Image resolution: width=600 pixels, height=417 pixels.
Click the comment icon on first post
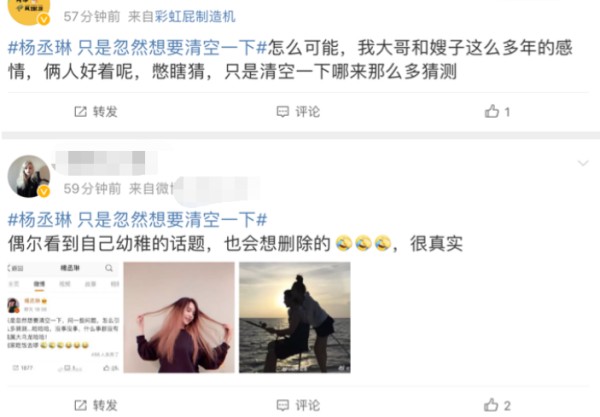[x=282, y=112]
